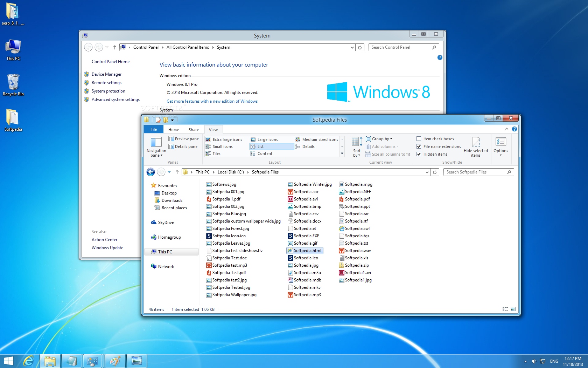
Task: Switch to details view via status bar icon
Action: (505, 309)
